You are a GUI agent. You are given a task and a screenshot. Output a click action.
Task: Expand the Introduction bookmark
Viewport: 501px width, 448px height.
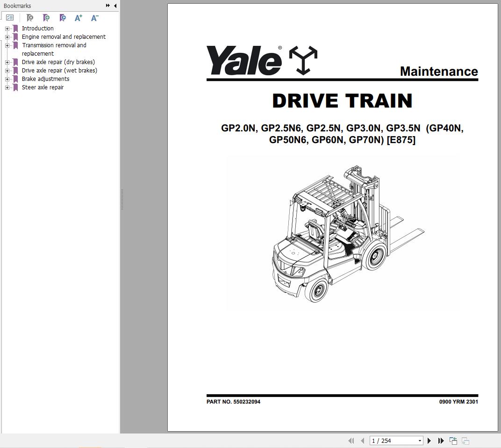pos(7,29)
